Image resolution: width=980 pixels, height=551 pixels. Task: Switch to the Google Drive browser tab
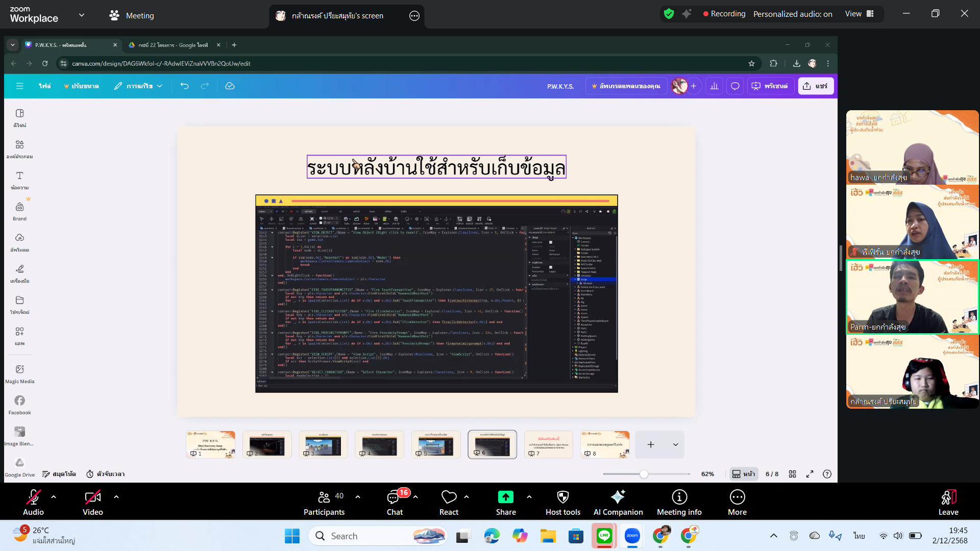tap(173, 45)
